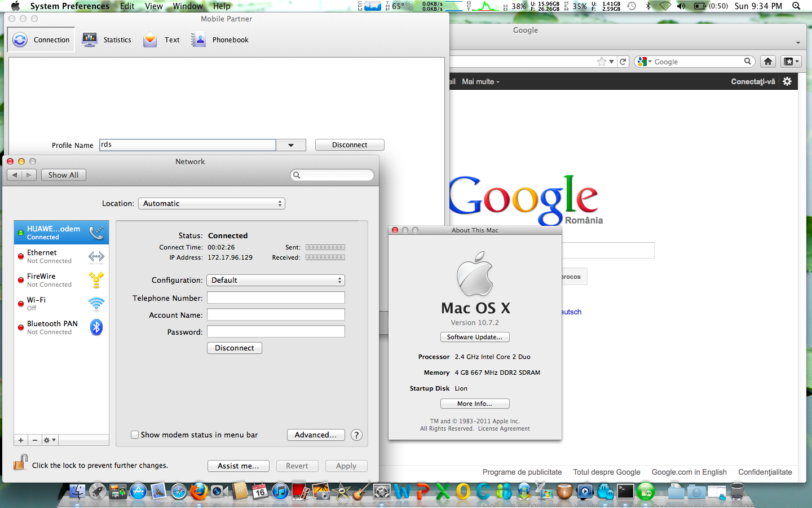Click Show All in System Preferences
Image resolution: width=812 pixels, height=508 pixels.
[x=63, y=175]
